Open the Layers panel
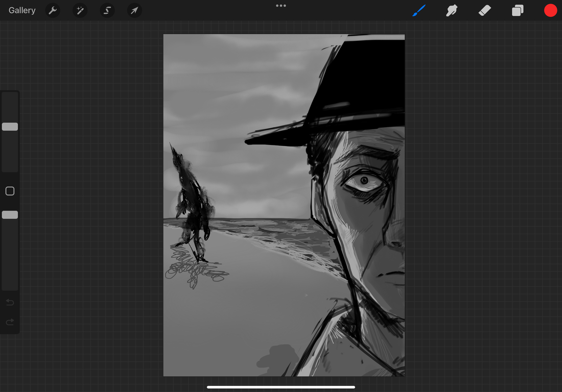 coord(518,10)
